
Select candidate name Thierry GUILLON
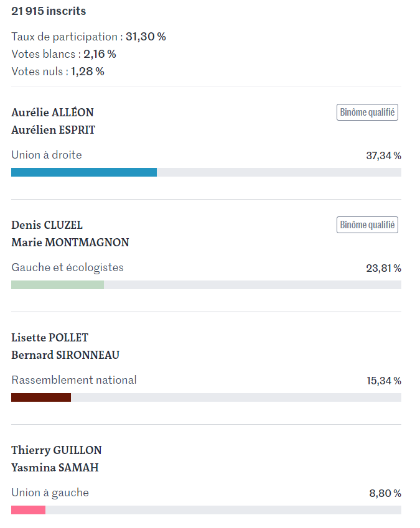(57, 450)
